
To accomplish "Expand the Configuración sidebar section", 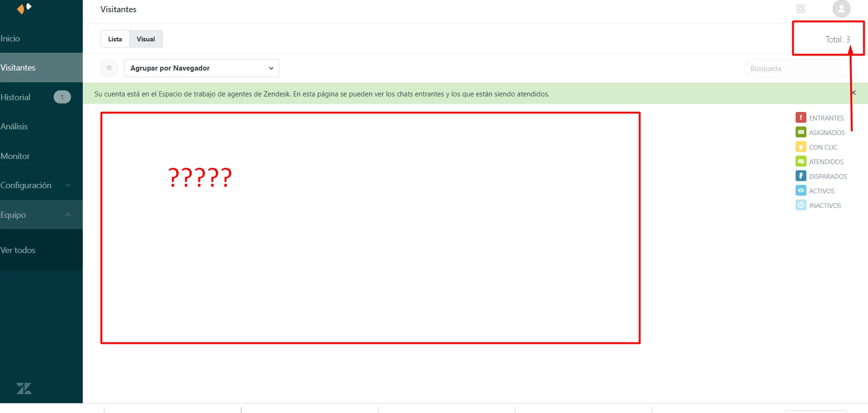I will click(41, 185).
